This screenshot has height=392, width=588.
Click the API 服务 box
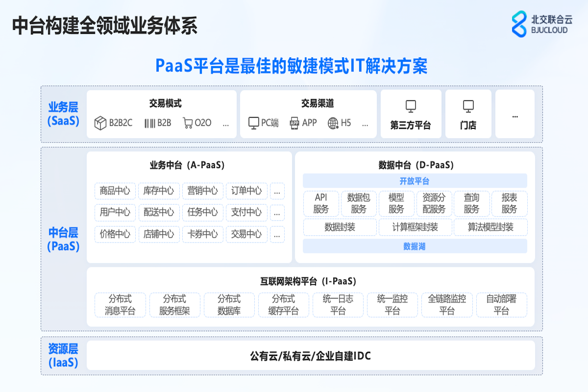click(321, 203)
